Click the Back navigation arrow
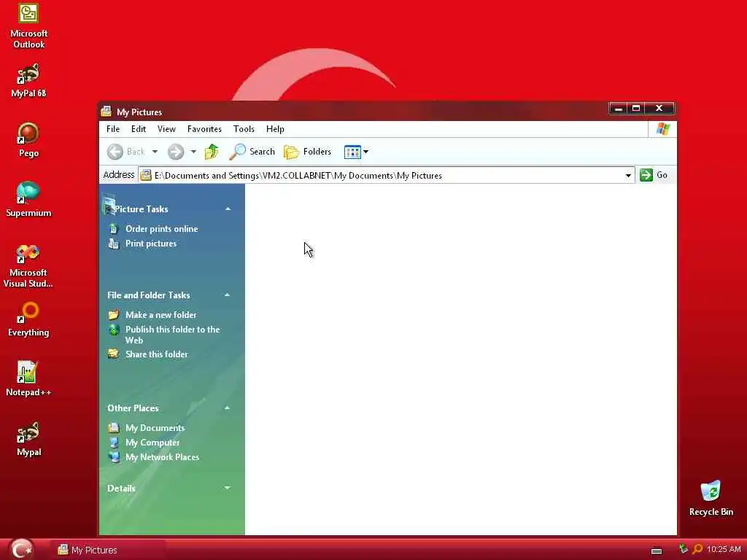 115,152
